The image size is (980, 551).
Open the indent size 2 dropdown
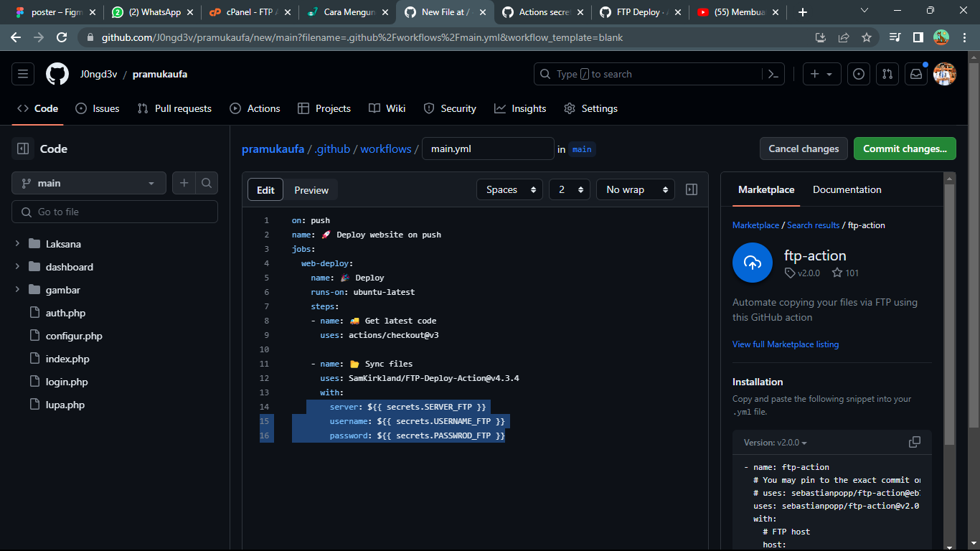tap(570, 189)
